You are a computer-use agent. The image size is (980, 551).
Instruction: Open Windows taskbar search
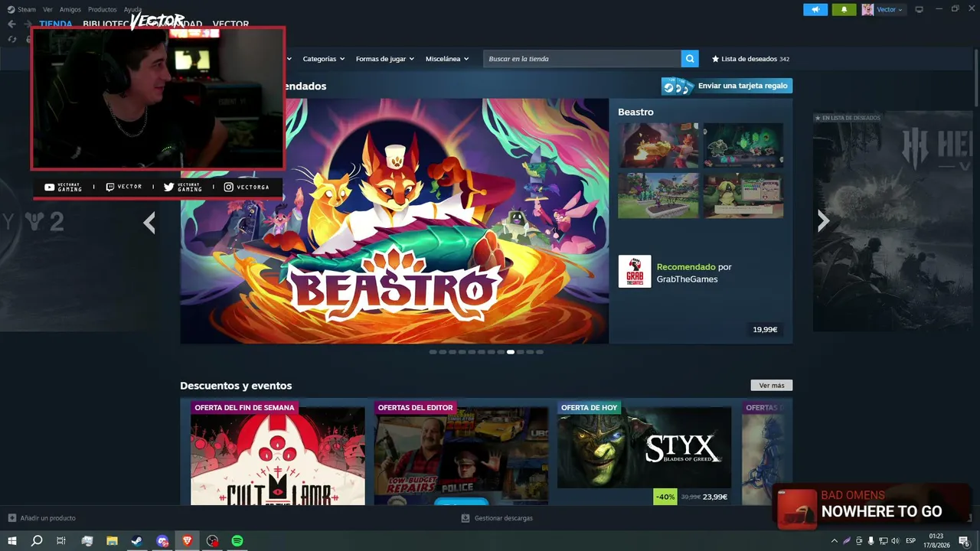(x=37, y=541)
